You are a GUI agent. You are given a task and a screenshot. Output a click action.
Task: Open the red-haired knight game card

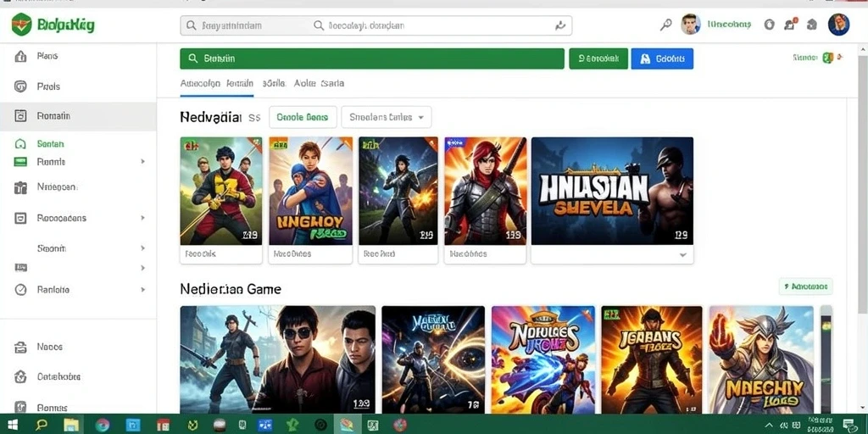point(485,200)
